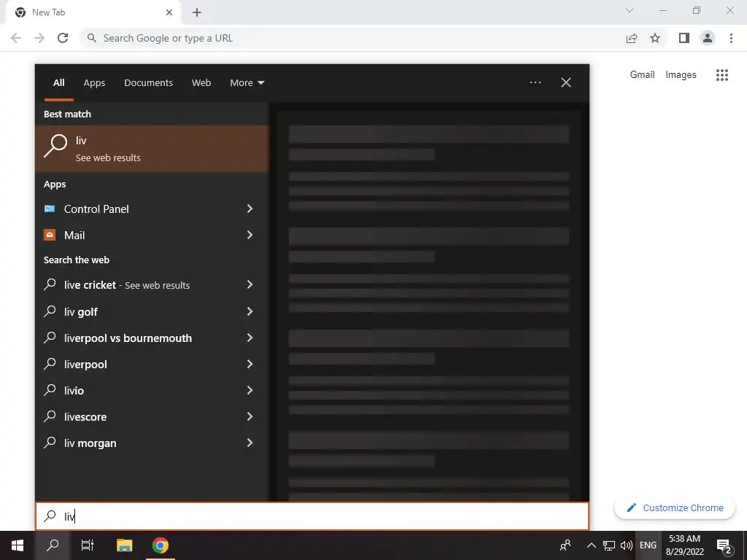This screenshot has height=560, width=747.
Task: Open Chrome side panel icon
Action: (x=684, y=38)
